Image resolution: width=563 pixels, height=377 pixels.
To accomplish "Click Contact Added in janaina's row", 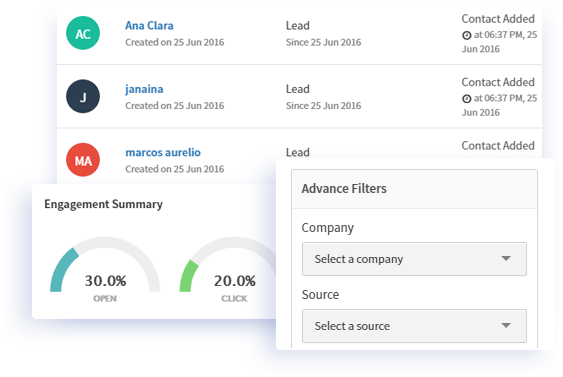I will click(x=498, y=82).
